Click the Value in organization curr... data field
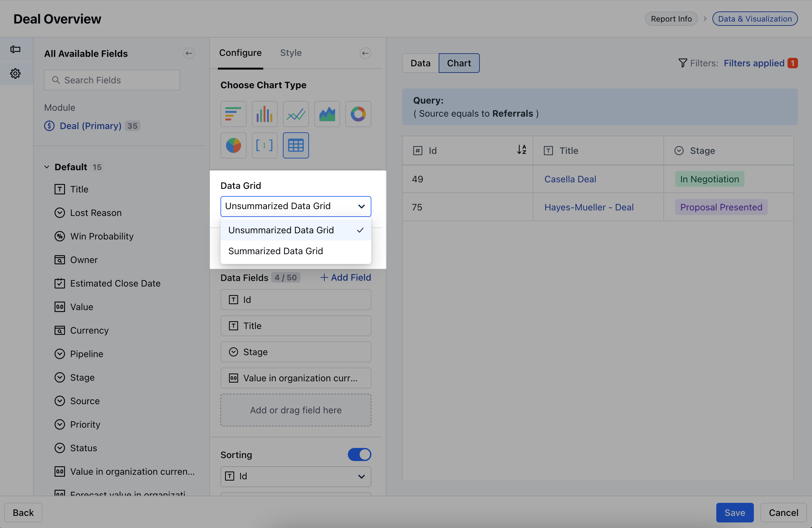This screenshot has height=528, width=812. click(x=296, y=378)
